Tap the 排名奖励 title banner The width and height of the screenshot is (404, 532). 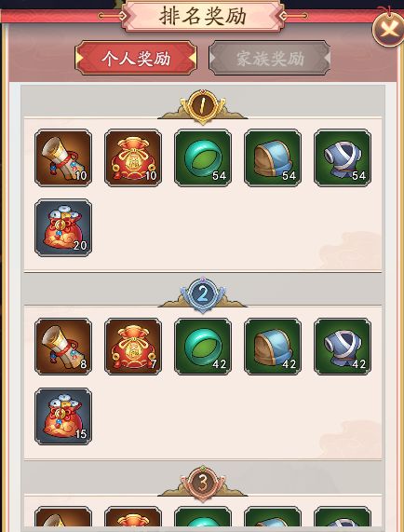pos(203,16)
